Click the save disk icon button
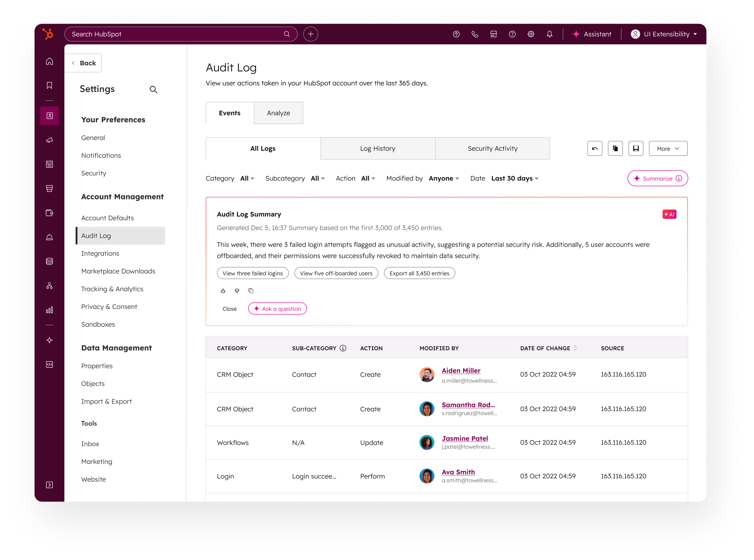 click(636, 148)
